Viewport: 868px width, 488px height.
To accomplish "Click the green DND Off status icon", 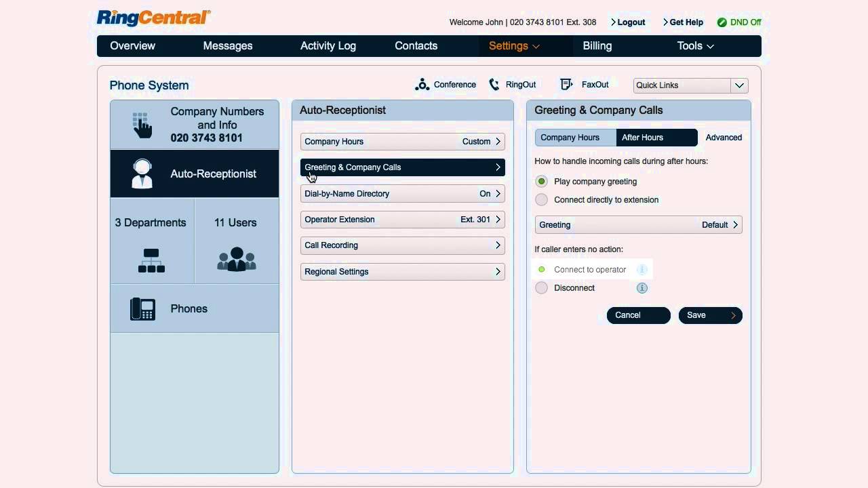I will point(722,22).
